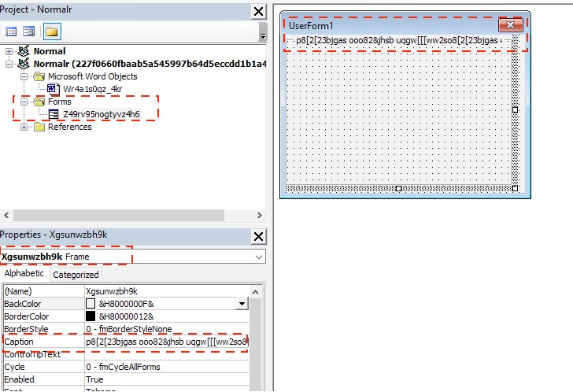Image resolution: width=573 pixels, height=392 pixels.
Task: Close the Properties panel
Action: click(258, 237)
